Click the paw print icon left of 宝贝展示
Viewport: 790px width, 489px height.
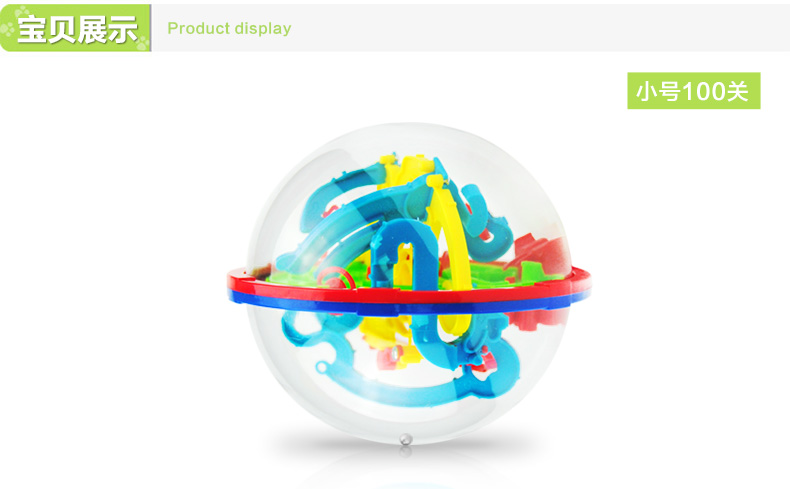click(x=7, y=29)
